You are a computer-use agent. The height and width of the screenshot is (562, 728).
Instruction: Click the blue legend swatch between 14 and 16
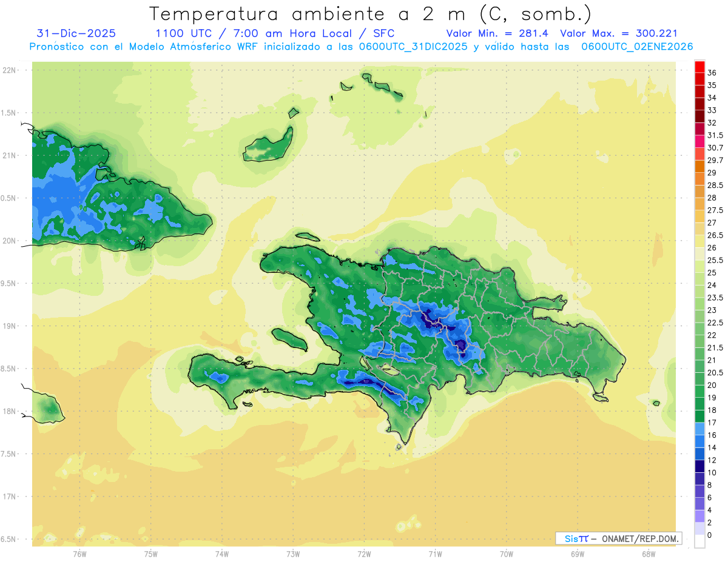pos(699,441)
